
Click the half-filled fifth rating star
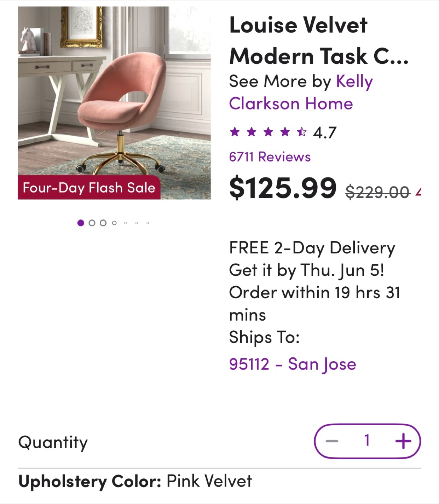point(302,132)
